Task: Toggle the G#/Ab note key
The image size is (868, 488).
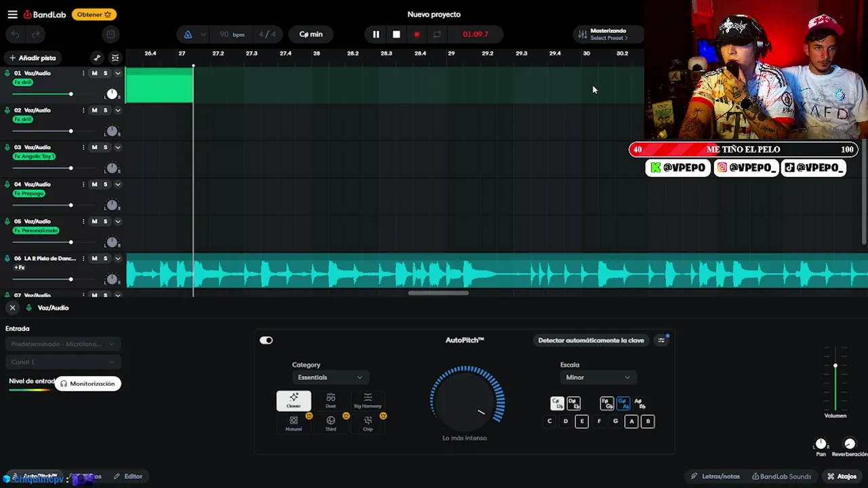Action: coord(623,403)
